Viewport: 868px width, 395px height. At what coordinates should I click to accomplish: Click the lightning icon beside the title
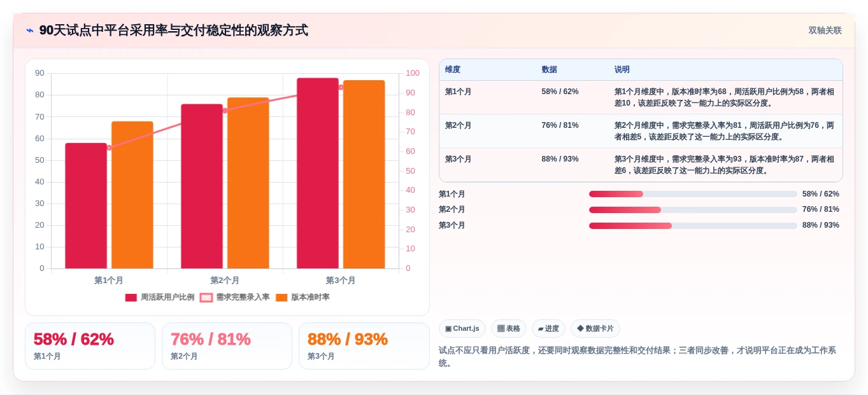pos(30,31)
